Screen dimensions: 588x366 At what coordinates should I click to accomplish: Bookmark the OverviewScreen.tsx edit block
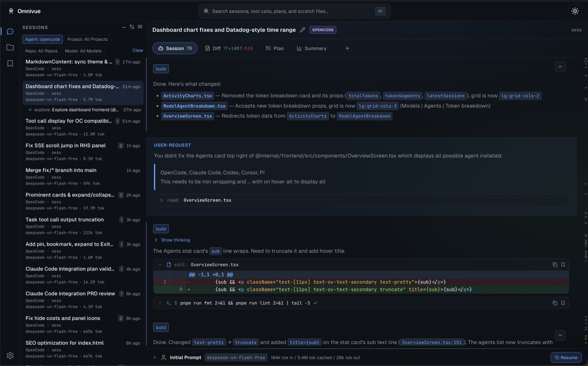pos(563,265)
